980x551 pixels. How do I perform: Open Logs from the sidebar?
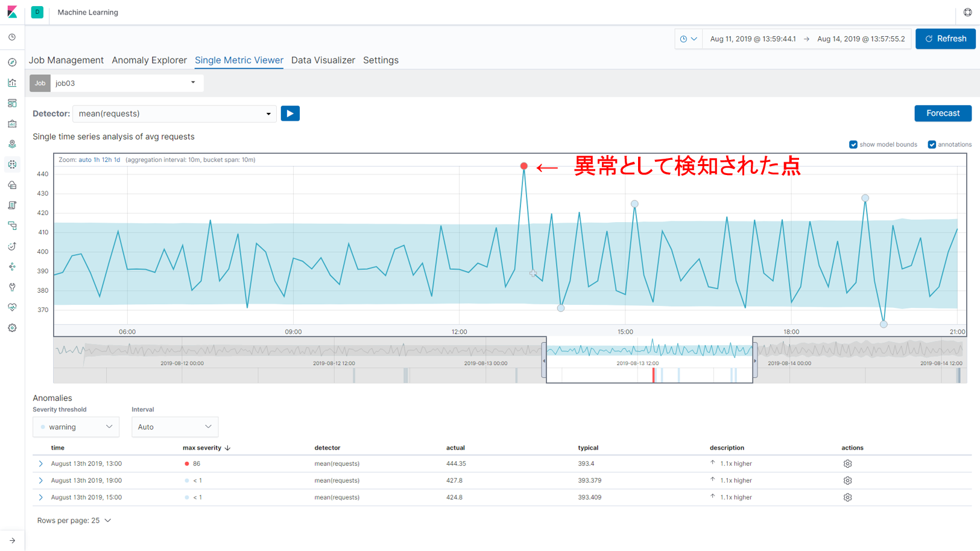pyautogui.click(x=12, y=205)
